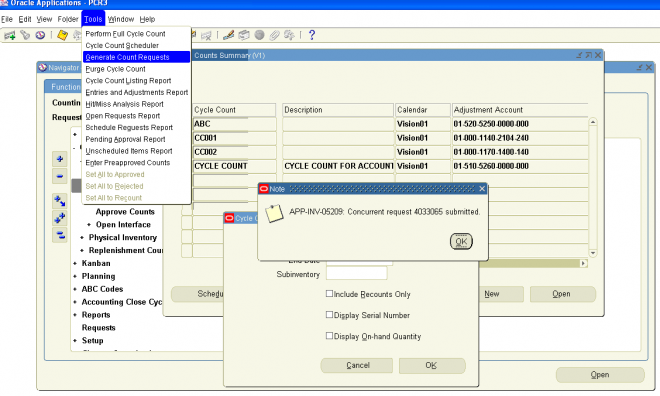This screenshot has height=396, width=660.
Task: Check the Include Recounts Only checkbox
Action: (329, 294)
